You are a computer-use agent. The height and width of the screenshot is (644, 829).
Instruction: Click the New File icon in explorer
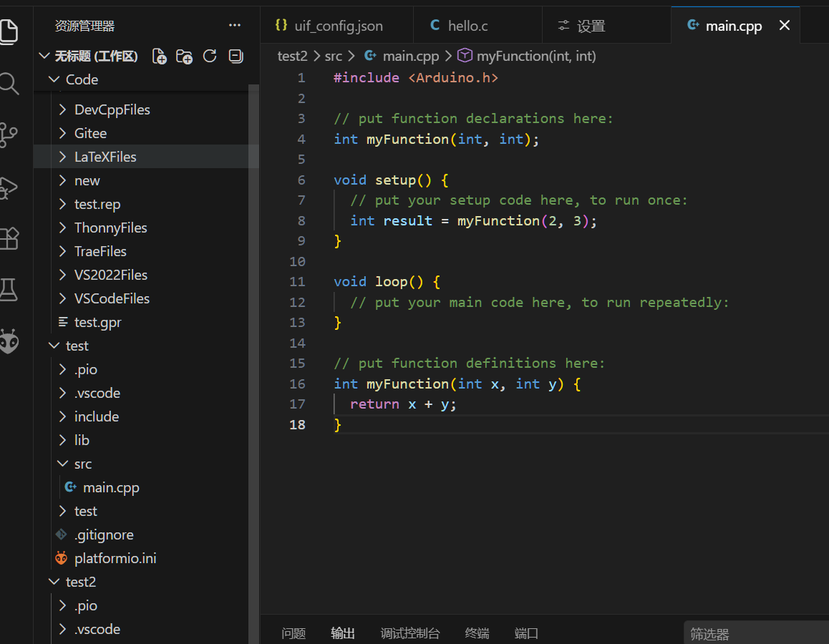(159, 56)
